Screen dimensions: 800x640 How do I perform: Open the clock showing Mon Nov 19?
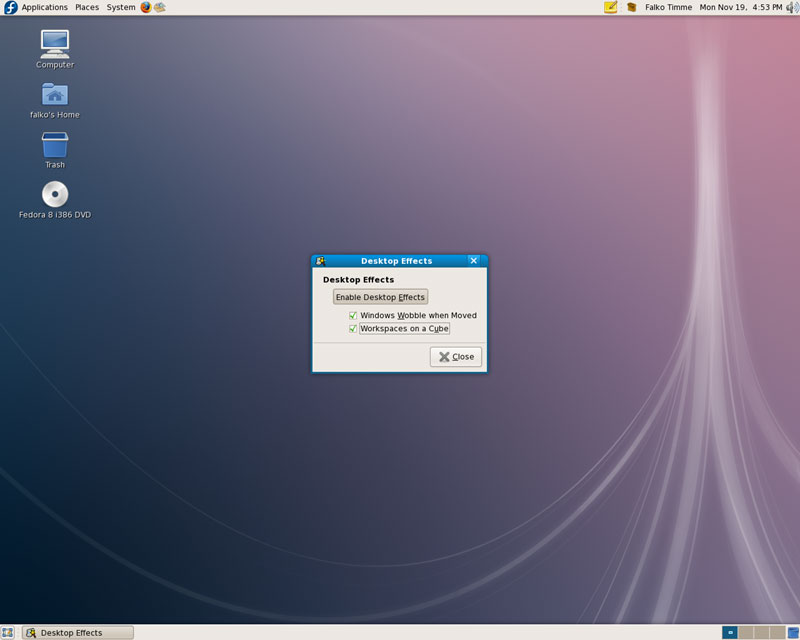point(740,7)
